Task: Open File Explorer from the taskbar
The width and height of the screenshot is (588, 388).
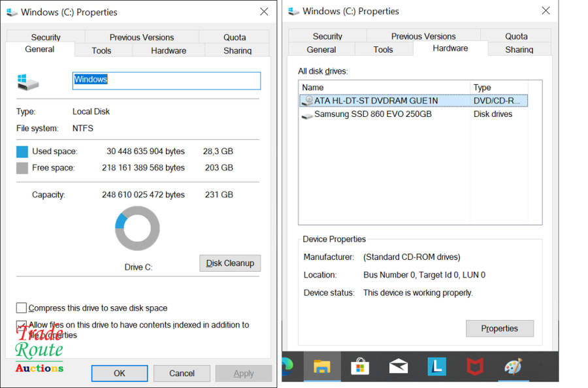Action: tap(322, 367)
